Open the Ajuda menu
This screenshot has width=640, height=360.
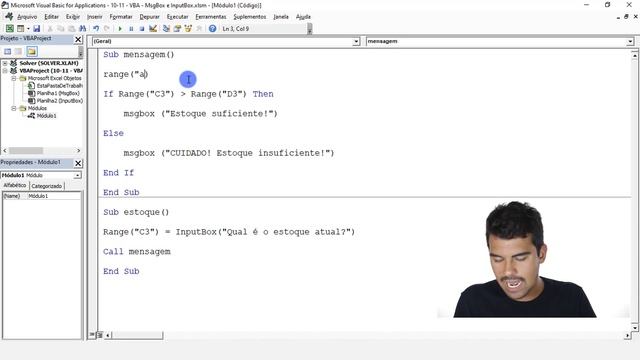[x=303, y=17]
